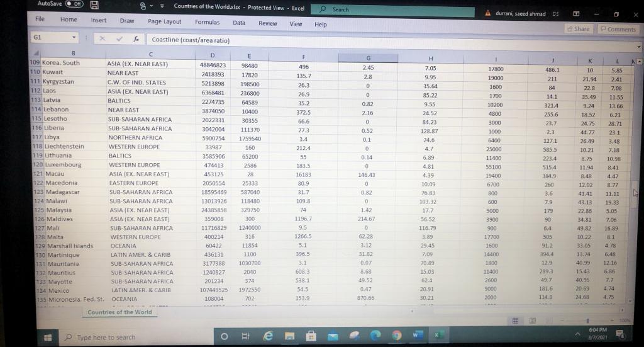Click the Ribbon Display Options icon
The image size is (644, 347).
click(576, 14)
